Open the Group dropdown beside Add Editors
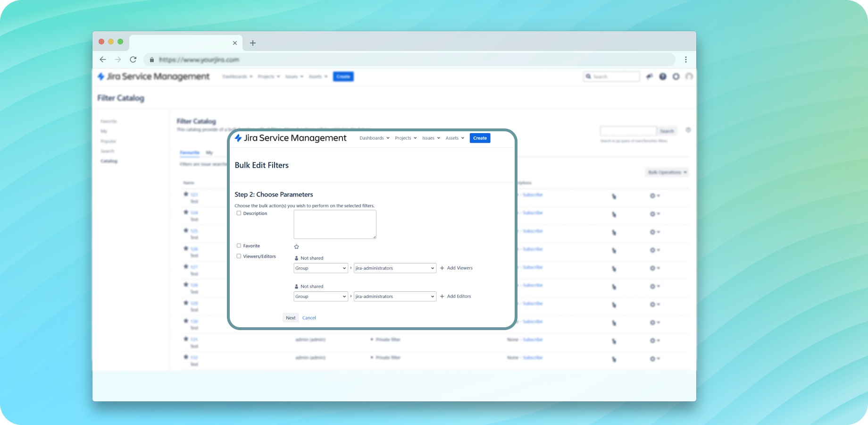 [321, 297]
